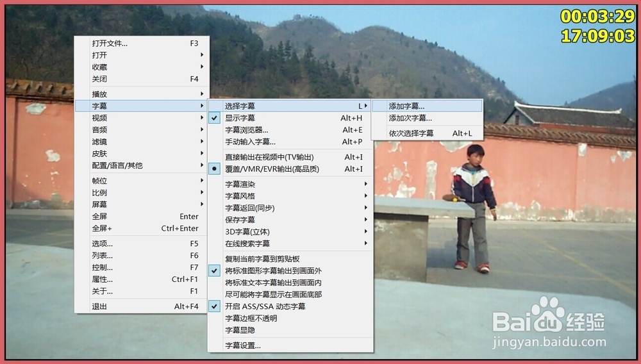Open 属性... properties entry
The width and height of the screenshot is (641, 364).
pos(142,279)
